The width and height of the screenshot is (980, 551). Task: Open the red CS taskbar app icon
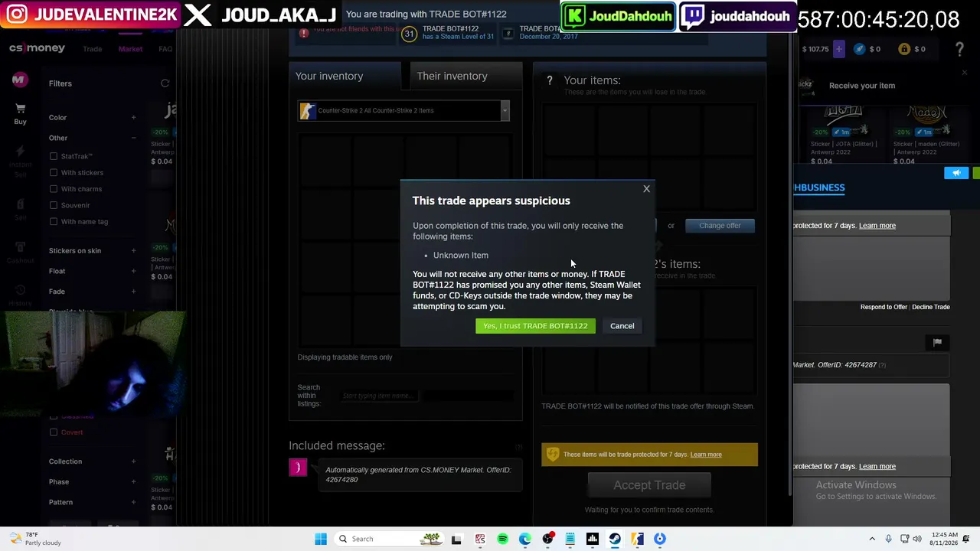[x=480, y=539]
